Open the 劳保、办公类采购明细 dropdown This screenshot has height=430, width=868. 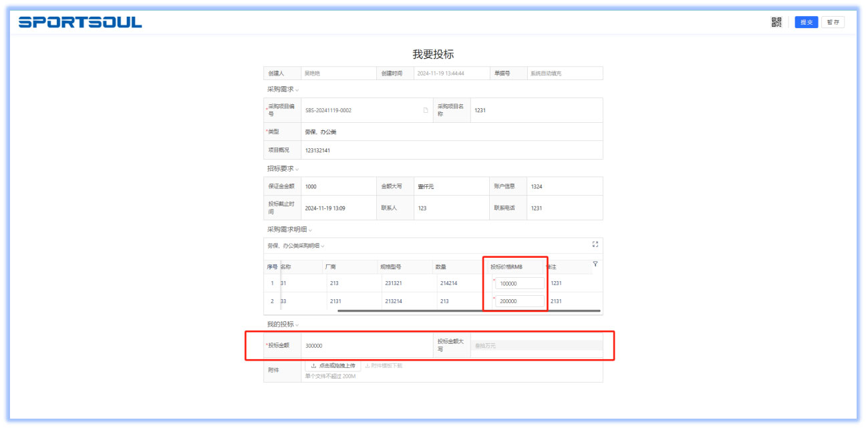(x=323, y=246)
